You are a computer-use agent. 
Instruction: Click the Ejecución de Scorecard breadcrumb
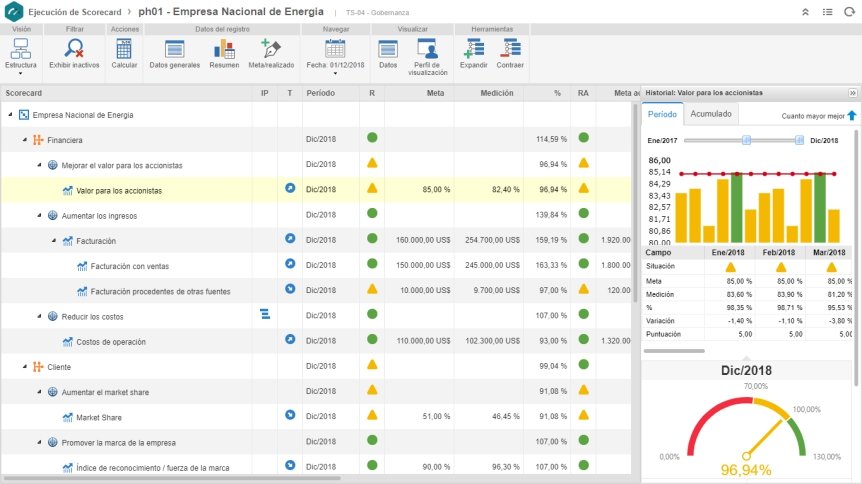[75, 12]
